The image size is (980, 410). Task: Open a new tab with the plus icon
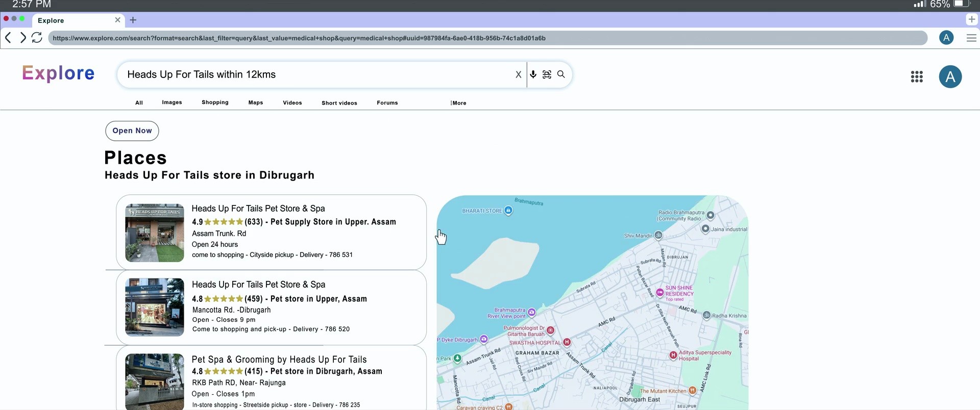[x=133, y=20]
